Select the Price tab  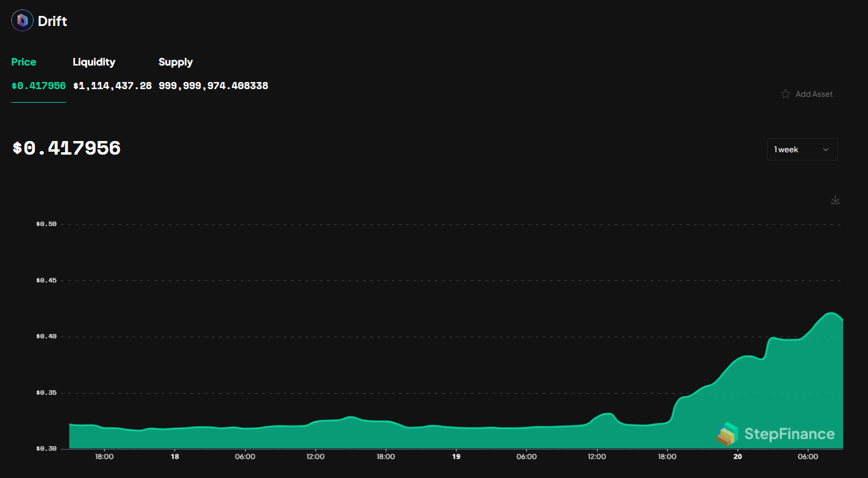coord(24,62)
